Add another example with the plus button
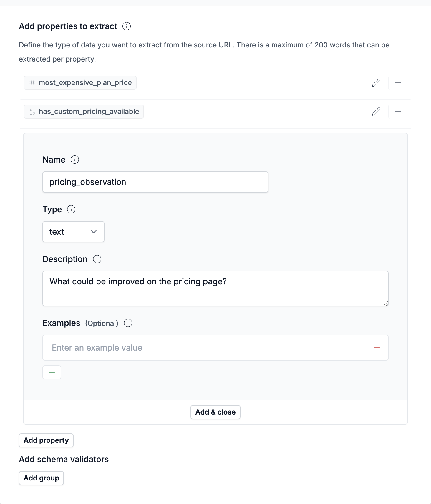Screen dimensions: 431x504 click(x=52, y=372)
